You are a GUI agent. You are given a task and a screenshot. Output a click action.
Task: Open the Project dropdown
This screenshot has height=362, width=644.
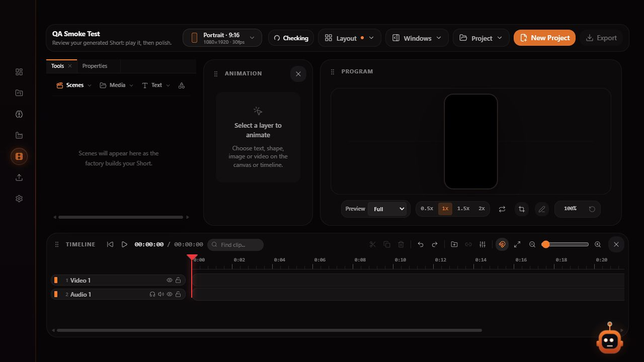481,38
